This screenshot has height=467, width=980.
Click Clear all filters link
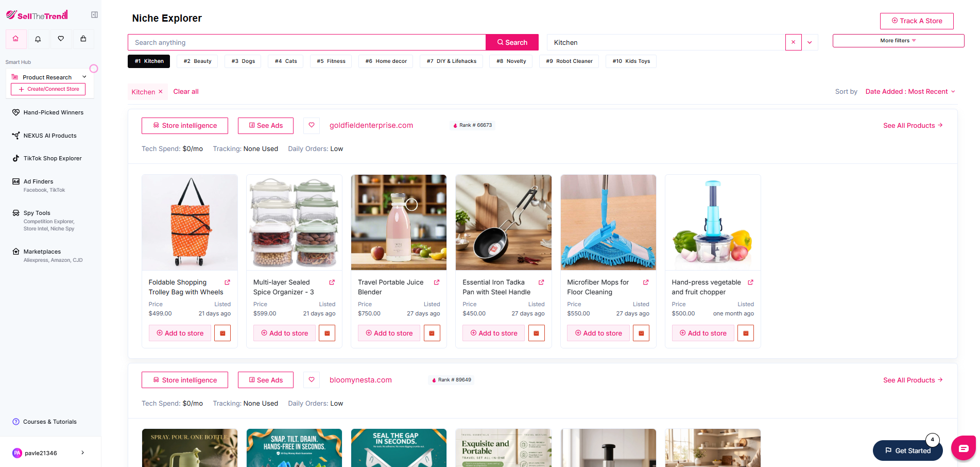click(x=186, y=92)
